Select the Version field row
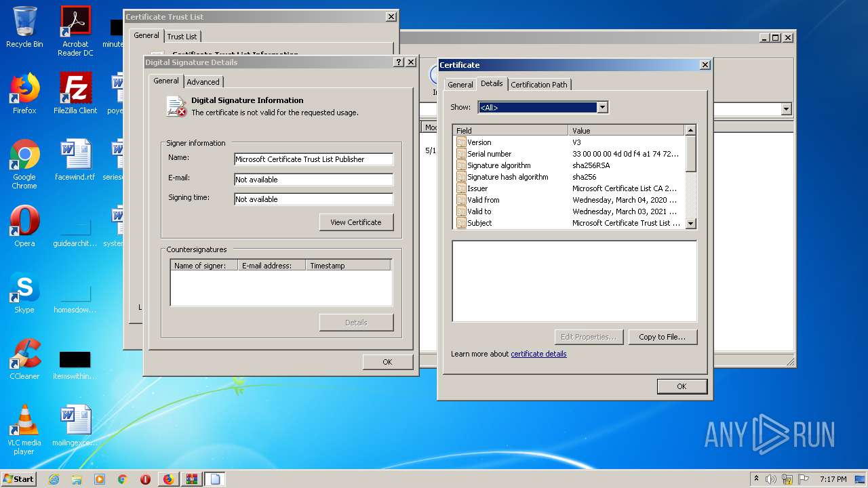The width and height of the screenshot is (868, 488). coord(570,142)
